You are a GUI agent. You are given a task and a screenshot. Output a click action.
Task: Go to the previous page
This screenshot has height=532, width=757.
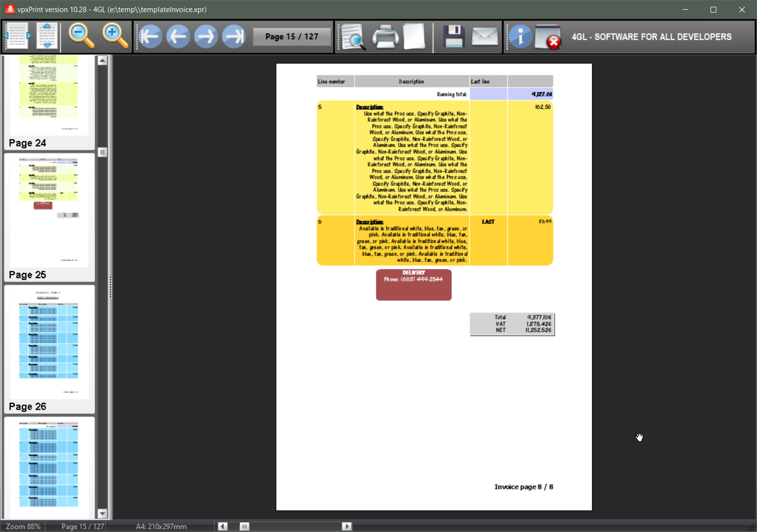tap(178, 36)
